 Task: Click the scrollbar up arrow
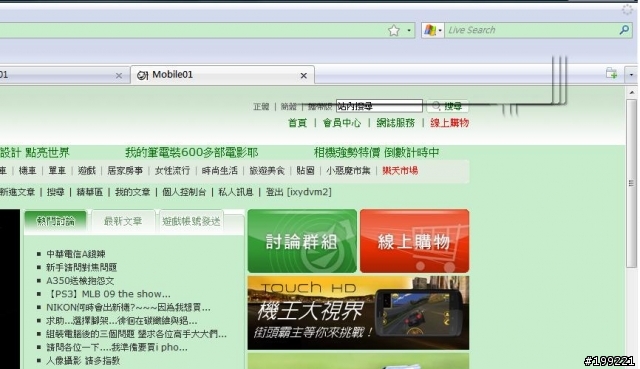point(632,93)
